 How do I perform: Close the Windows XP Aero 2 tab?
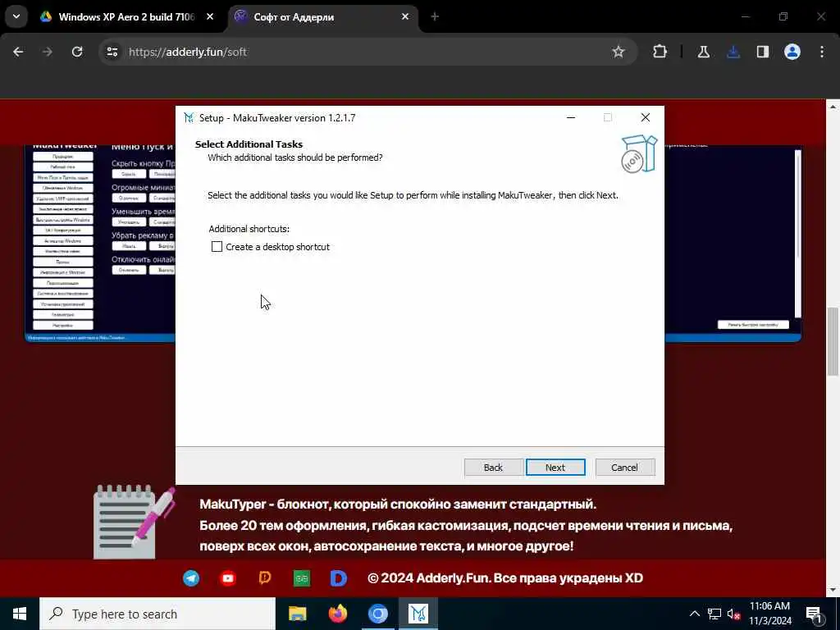point(210,16)
